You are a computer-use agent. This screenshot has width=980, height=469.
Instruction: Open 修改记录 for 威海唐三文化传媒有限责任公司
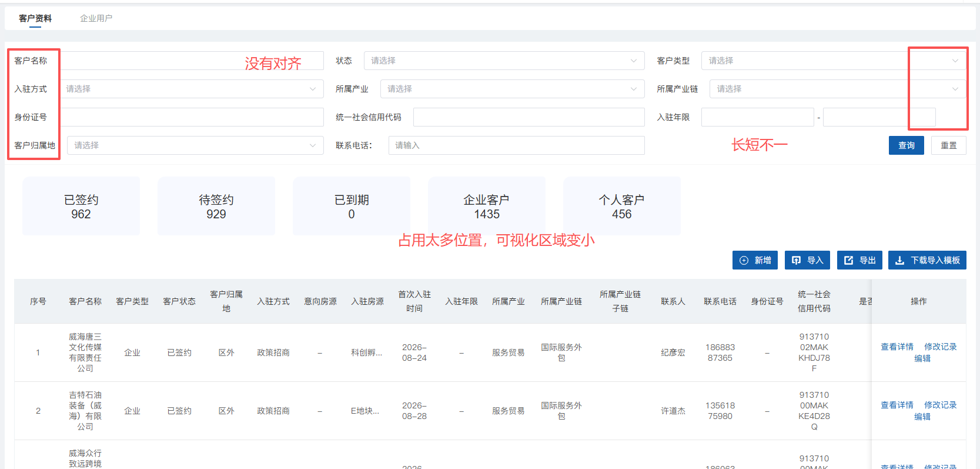(x=941, y=347)
